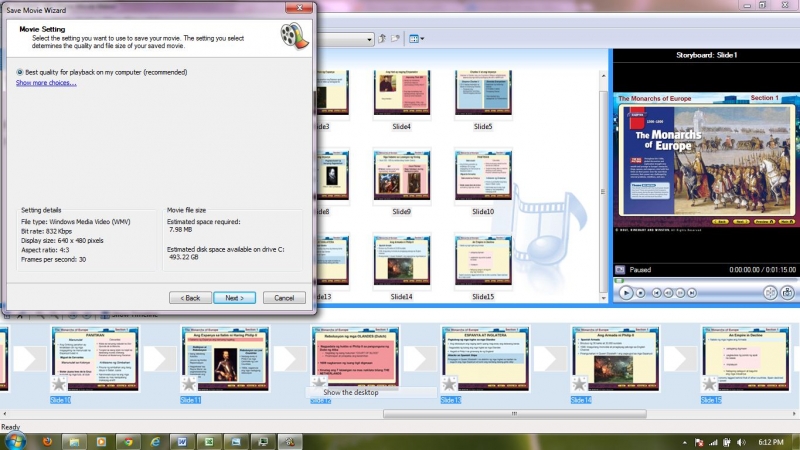This screenshot has height=450, width=800.
Task: Click Next in the Save Movie Wizard
Action: (x=234, y=270)
